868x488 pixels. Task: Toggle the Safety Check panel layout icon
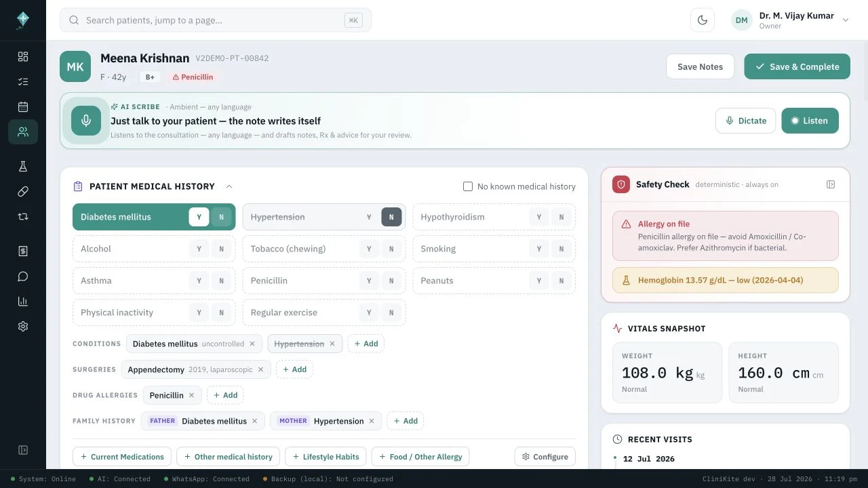[x=831, y=184]
